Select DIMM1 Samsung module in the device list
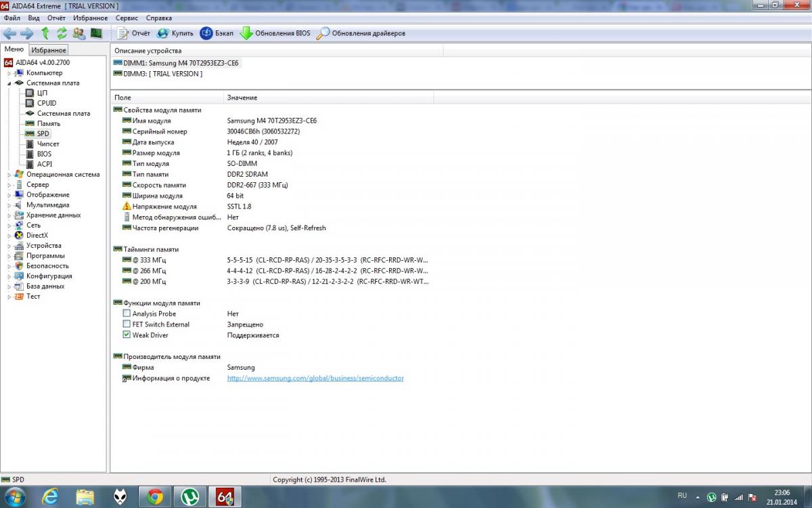 tap(176, 63)
